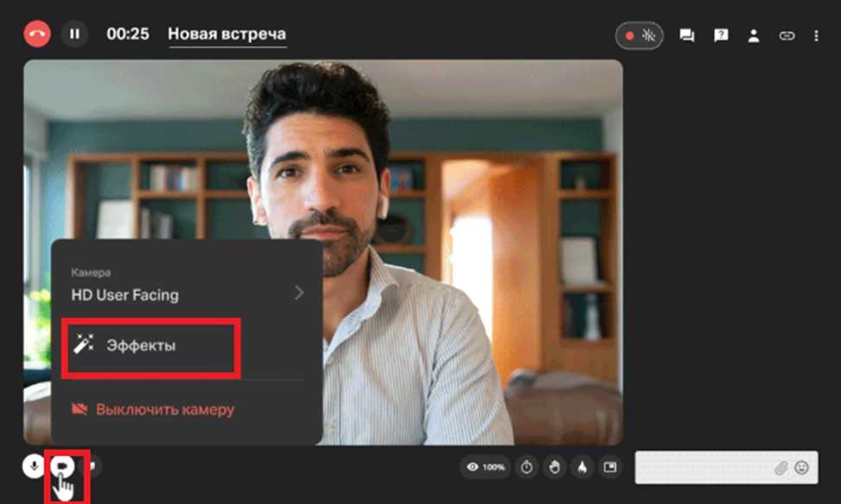Start the timer with the stopwatch icon
Screen dimensions: 841x504
(x=526, y=467)
